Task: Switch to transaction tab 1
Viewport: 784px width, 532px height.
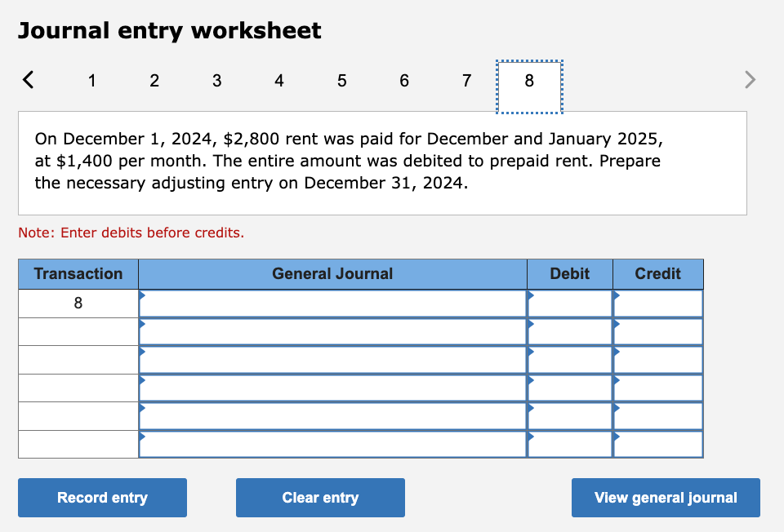Action: tap(91, 81)
